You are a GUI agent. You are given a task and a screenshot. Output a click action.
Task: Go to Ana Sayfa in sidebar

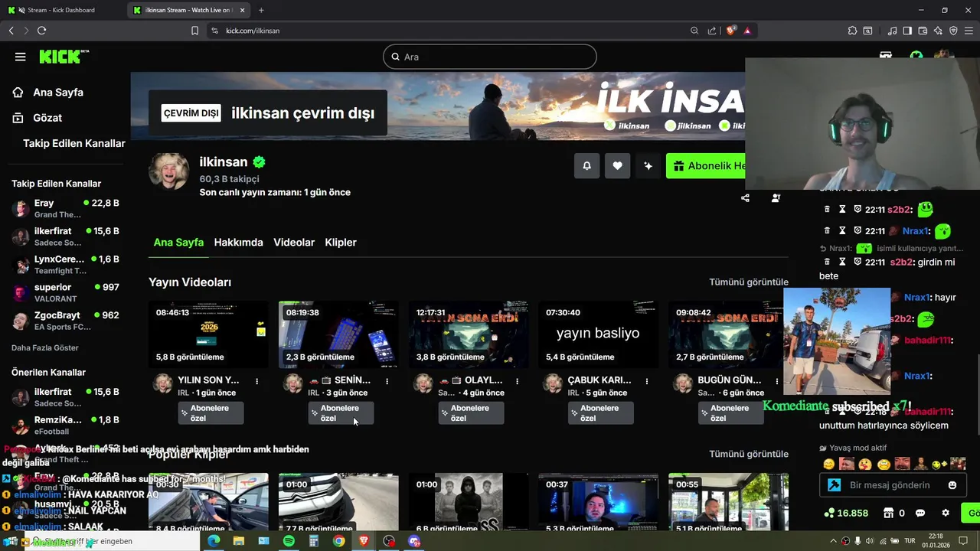(x=48, y=92)
